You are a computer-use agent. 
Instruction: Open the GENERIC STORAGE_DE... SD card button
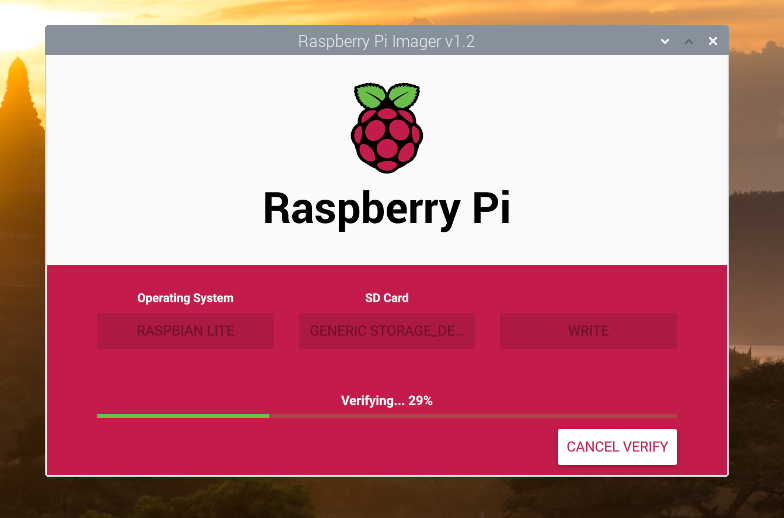point(386,331)
